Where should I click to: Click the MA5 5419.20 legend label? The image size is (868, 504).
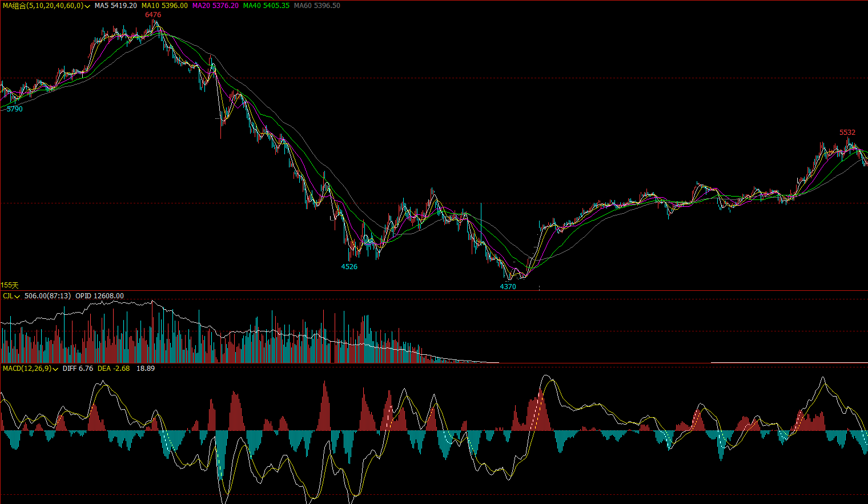[116, 6]
